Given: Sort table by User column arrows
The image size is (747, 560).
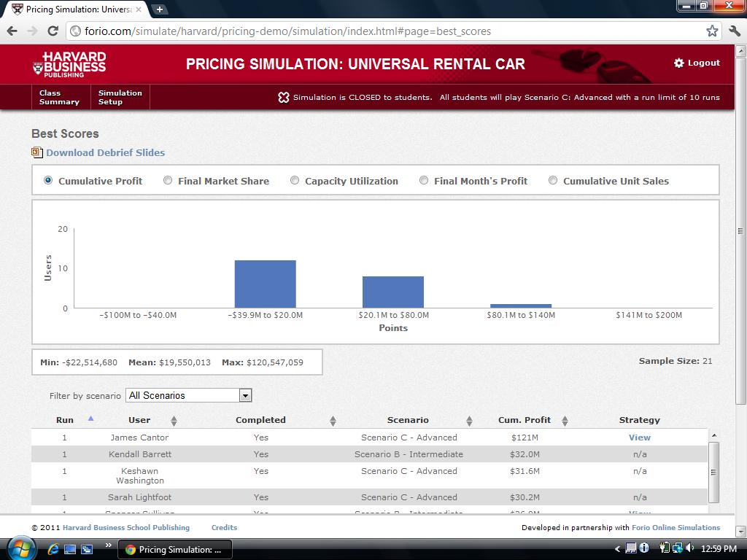Looking at the screenshot, I should coord(174,421).
